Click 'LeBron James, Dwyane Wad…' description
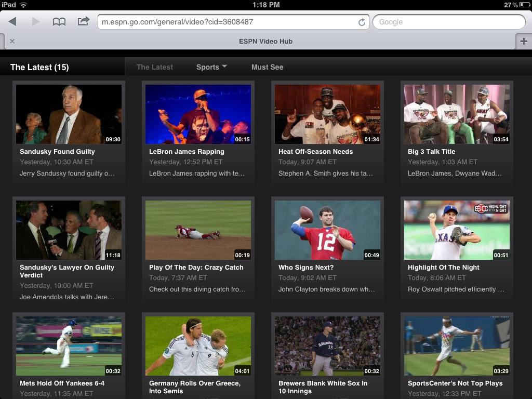 pyautogui.click(x=455, y=174)
